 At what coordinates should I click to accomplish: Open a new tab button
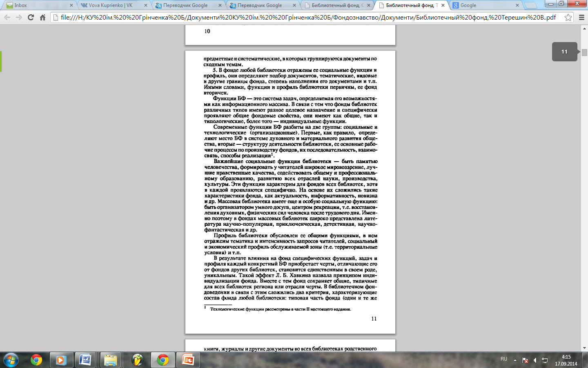click(x=530, y=6)
